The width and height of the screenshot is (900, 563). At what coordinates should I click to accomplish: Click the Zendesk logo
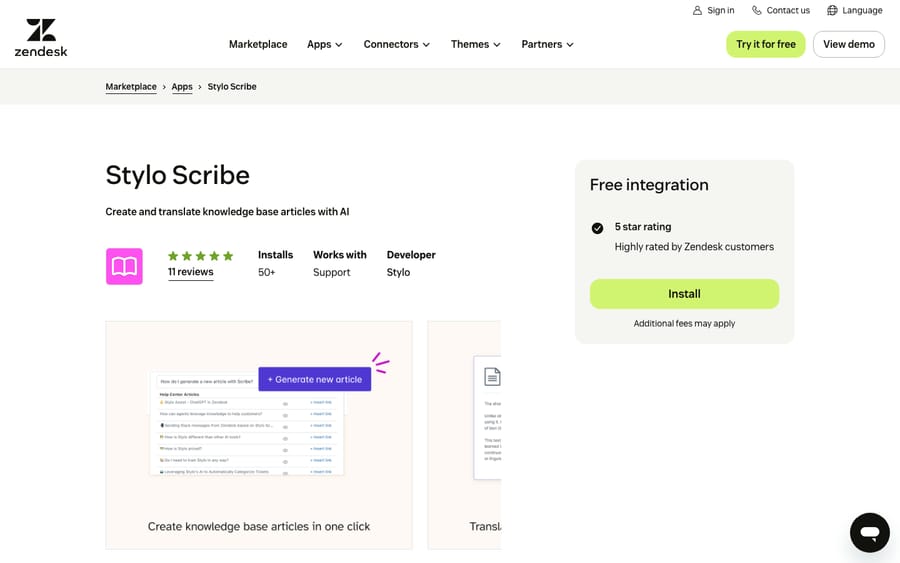pos(41,38)
